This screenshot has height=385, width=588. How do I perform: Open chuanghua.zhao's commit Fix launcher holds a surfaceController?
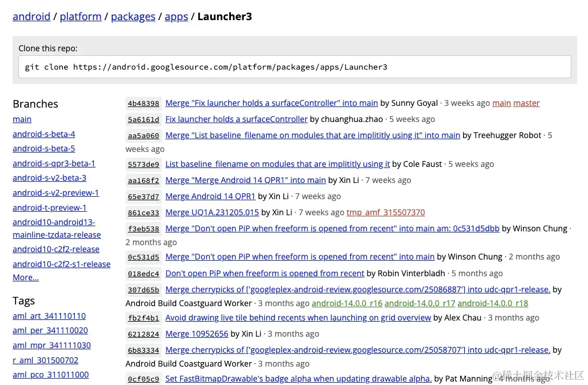tap(236, 119)
